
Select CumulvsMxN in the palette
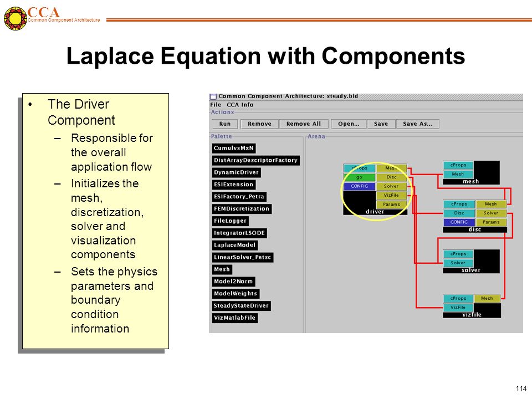tap(234, 149)
